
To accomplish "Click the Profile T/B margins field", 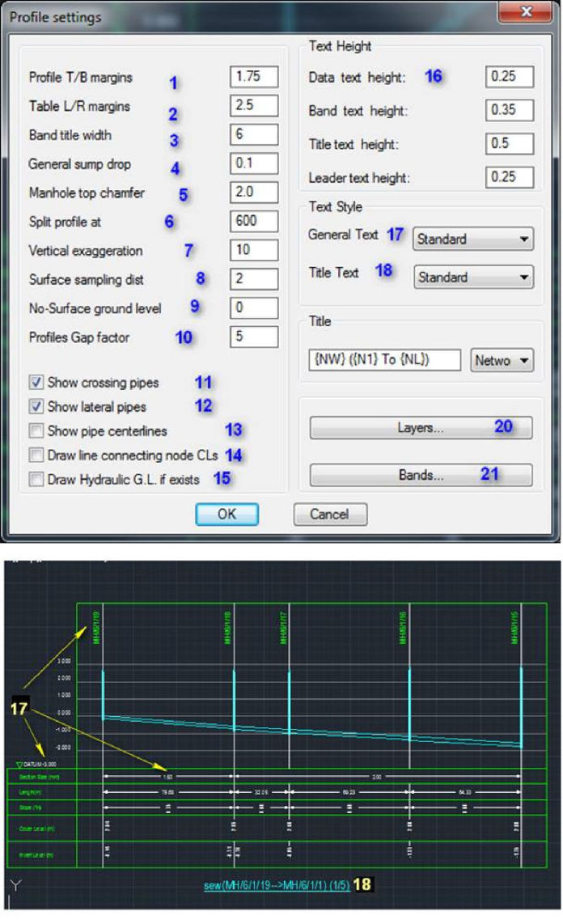I will (x=254, y=77).
